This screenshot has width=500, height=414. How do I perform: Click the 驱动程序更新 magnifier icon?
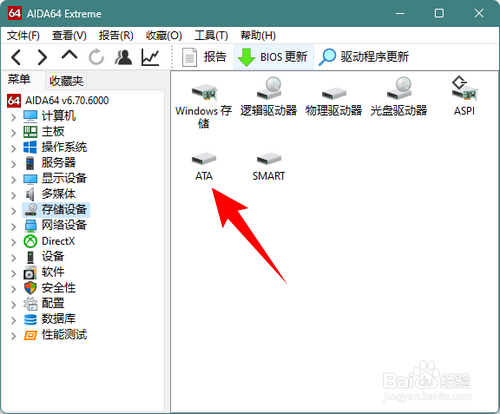click(x=327, y=57)
